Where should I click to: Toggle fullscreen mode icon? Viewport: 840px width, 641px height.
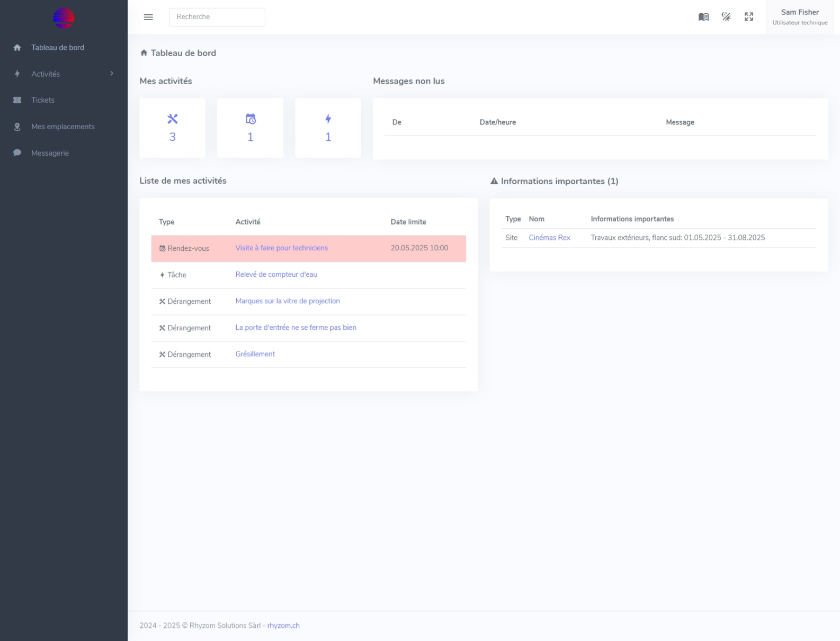(x=749, y=17)
